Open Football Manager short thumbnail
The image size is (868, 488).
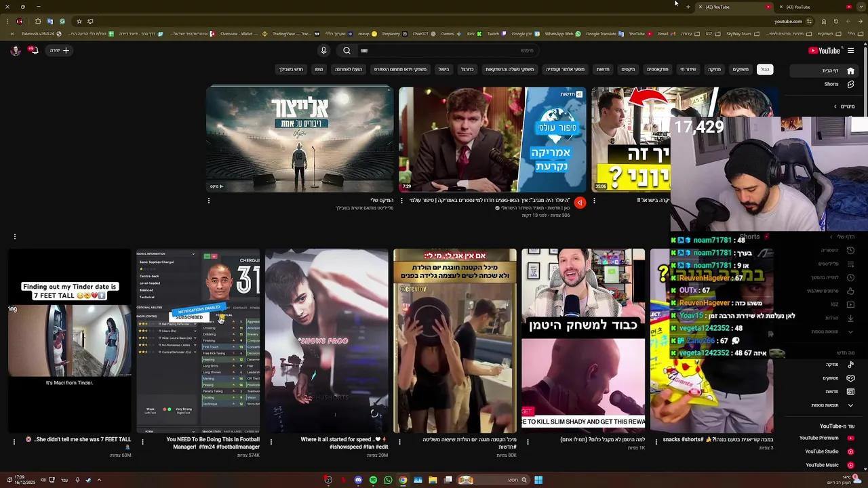198,341
